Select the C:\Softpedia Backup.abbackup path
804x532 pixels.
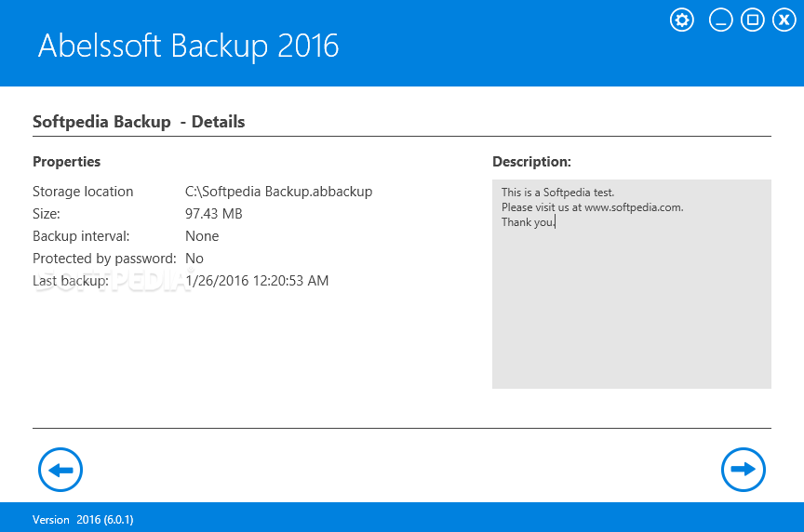click(x=278, y=192)
